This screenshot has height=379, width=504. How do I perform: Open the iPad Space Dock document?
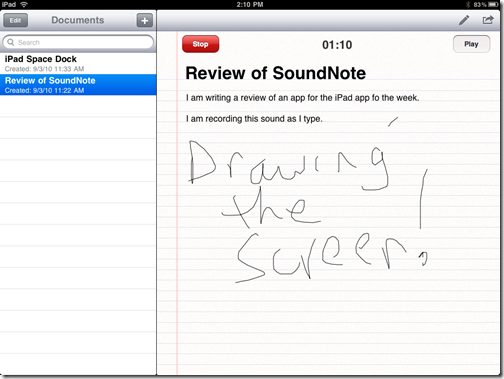tap(78, 63)
